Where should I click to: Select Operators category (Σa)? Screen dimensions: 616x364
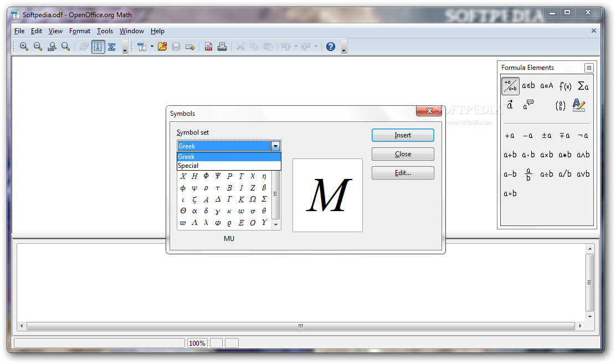[x=583, y=86]
